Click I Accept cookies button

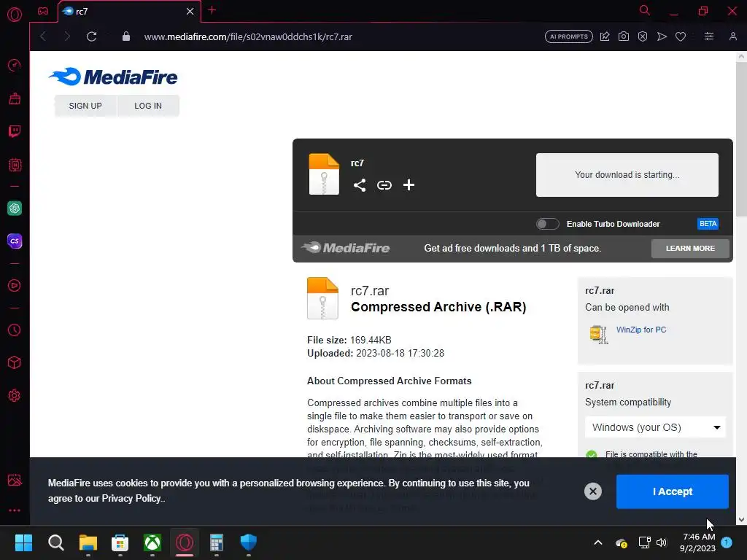[672, 491]
